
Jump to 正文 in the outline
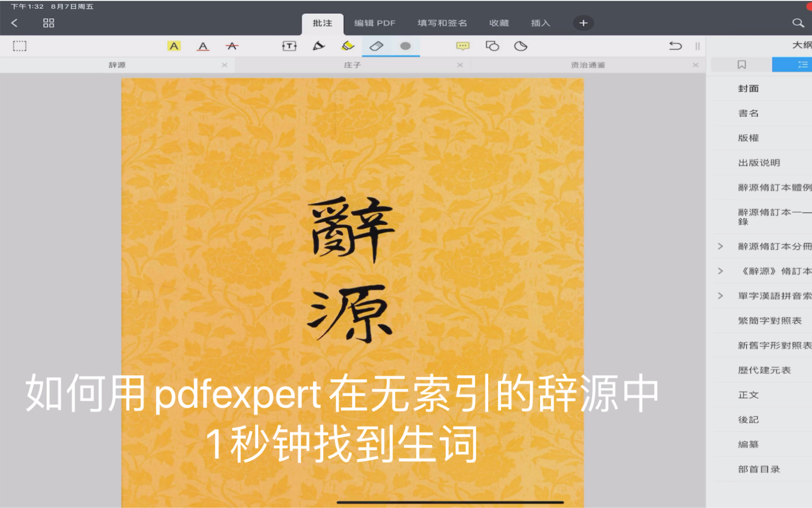(748, 394)
